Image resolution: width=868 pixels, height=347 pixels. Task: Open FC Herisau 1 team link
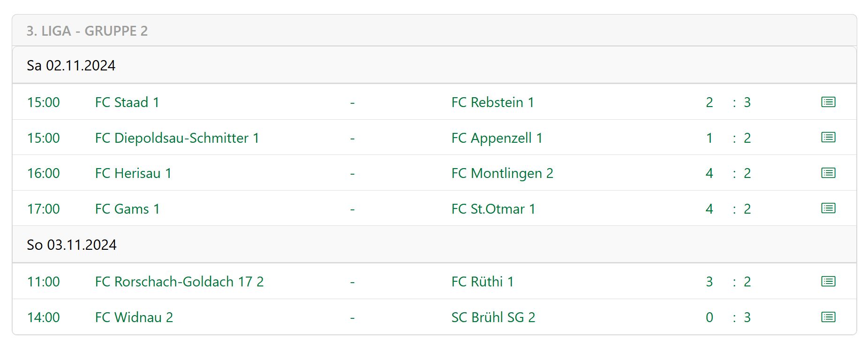(133, 173)
